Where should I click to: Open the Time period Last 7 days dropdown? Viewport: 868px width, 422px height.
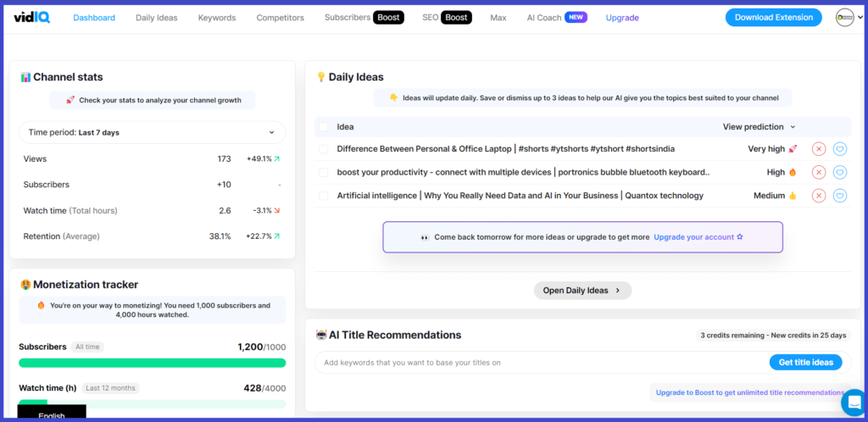pos(153,133)
